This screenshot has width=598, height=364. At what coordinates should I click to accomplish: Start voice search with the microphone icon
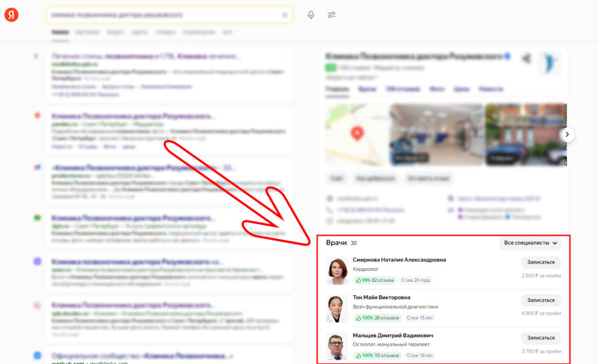pos(311,15)
